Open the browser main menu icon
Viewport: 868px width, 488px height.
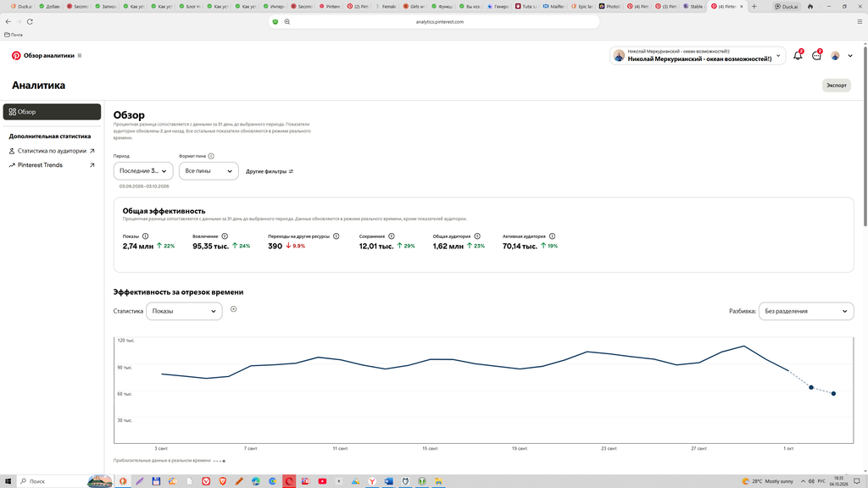tap(860, 21)
